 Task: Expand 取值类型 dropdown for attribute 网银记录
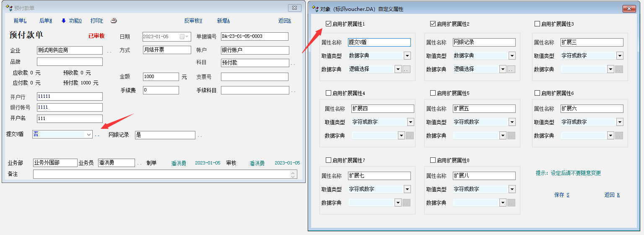tap(512, 56)
